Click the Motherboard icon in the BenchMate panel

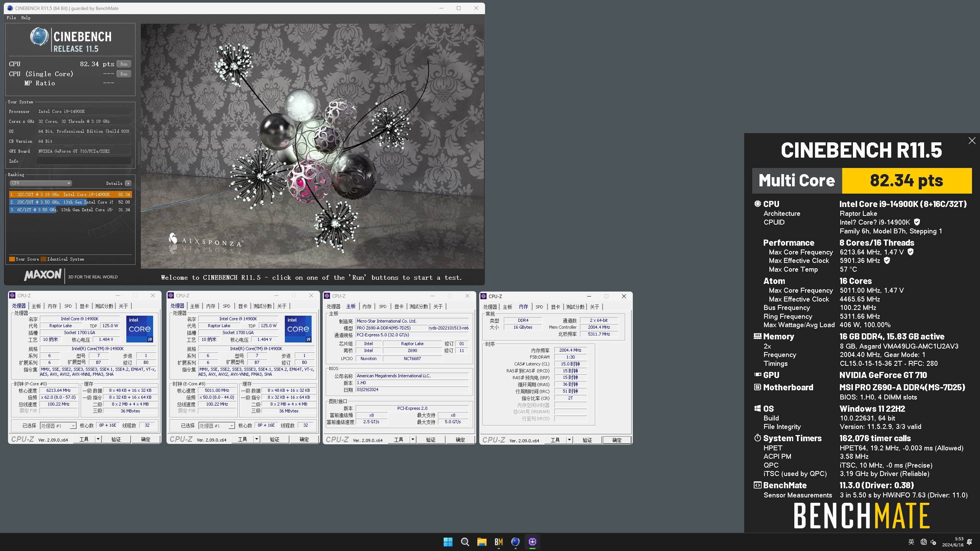757,387
